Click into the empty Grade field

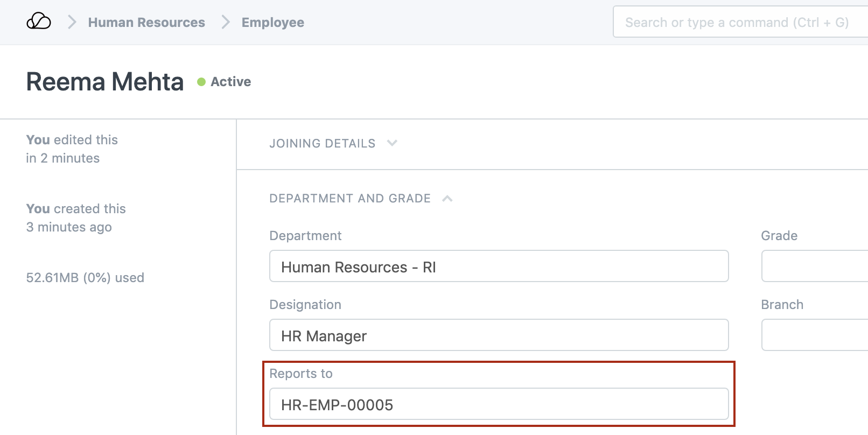[x=814, y=266]
